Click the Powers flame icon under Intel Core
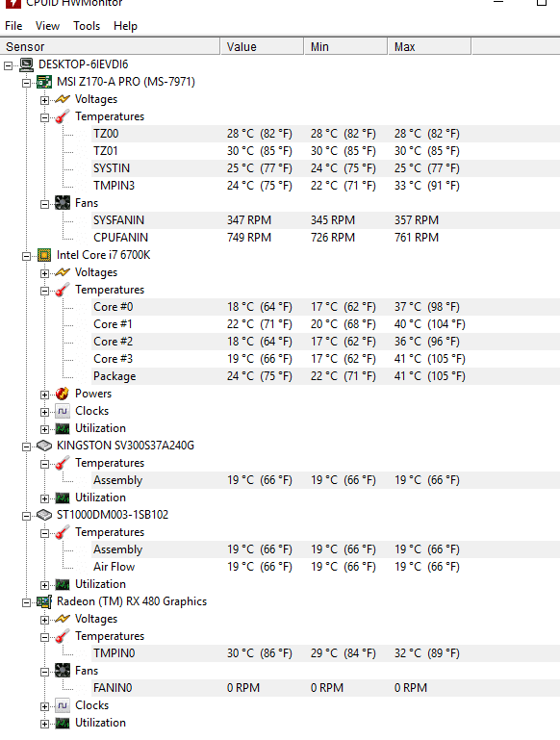Image resolution: width=560 pixels, height=740 pixels. tap(63, 394)
